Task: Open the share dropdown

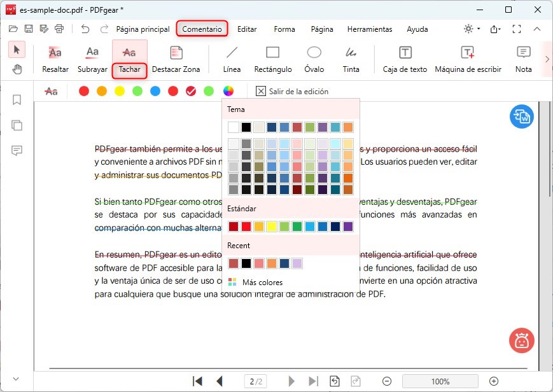Action: pyautogui.click(x=496, y=29)
